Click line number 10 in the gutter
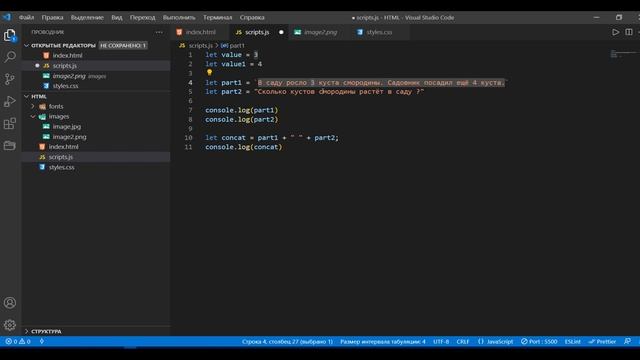The width and height of the screenshot is (640, 360). coord(189,138)
